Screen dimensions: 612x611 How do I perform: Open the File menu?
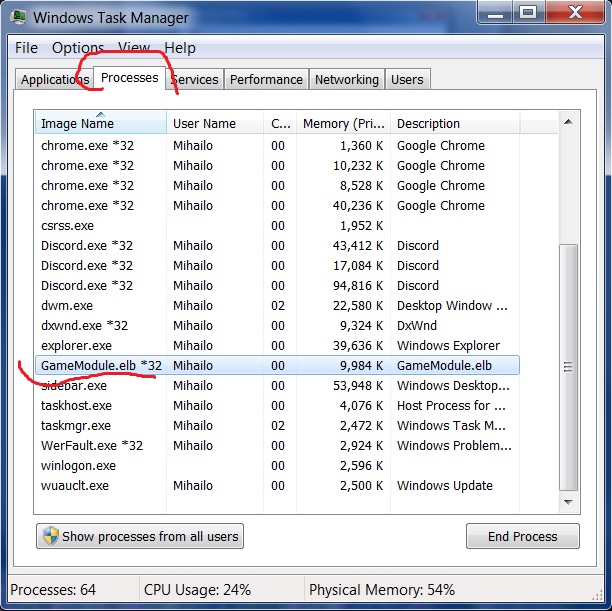coord(26,48)
